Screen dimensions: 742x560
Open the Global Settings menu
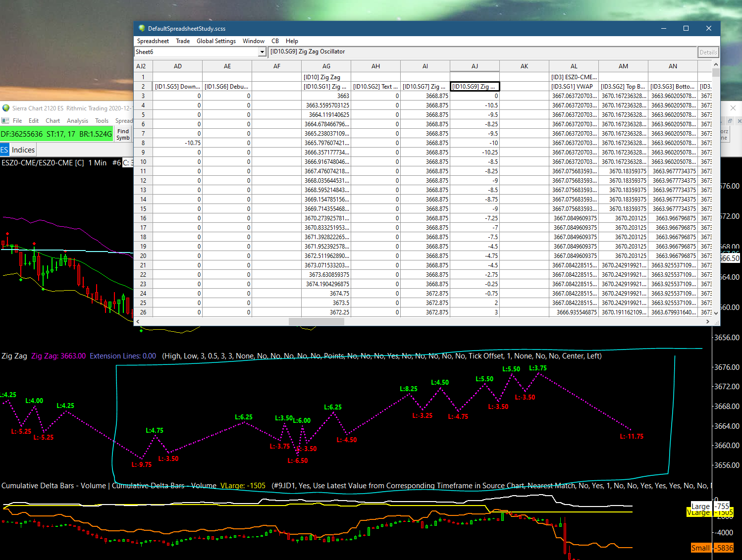click(216, 41)
